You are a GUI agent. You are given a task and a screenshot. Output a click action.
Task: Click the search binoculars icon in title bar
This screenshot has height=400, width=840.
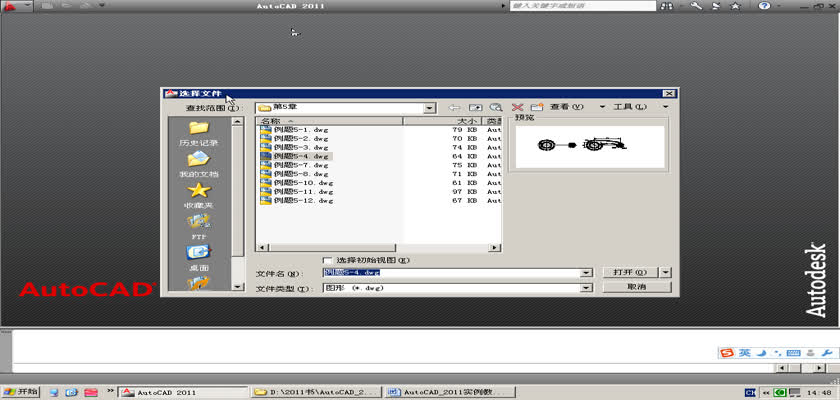(x=667, y=6)
